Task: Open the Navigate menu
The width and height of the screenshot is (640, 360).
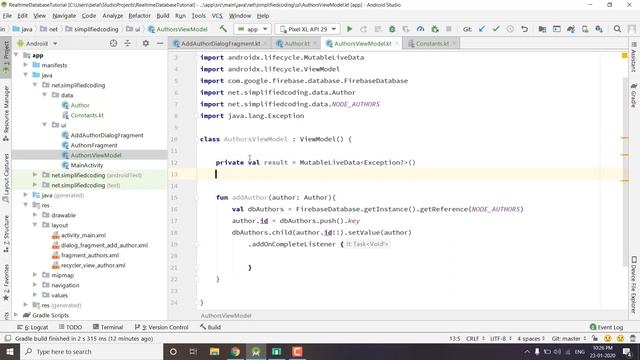Action: (64, 16)
